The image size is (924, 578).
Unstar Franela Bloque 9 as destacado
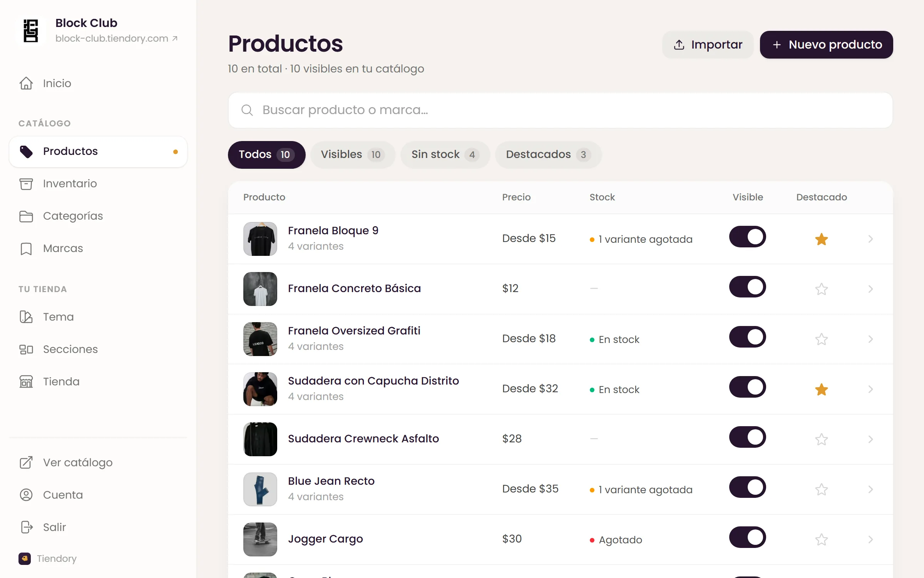click(x=822, y=239)
